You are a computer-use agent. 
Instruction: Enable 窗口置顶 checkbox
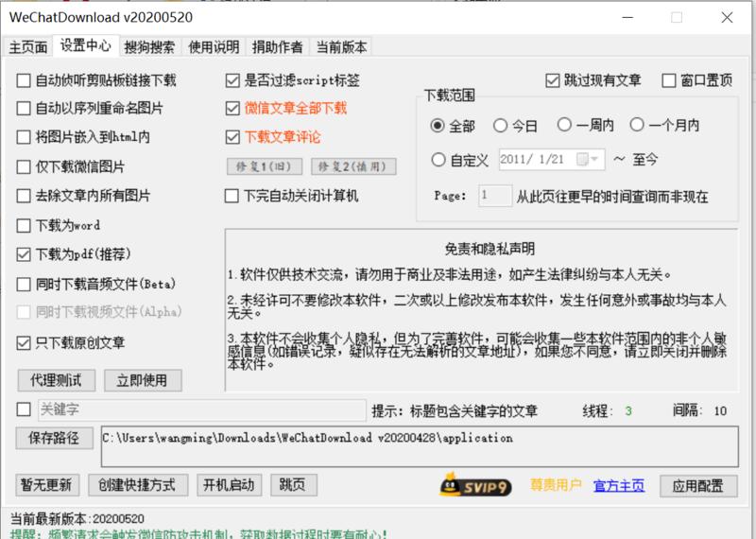[669, 80]
